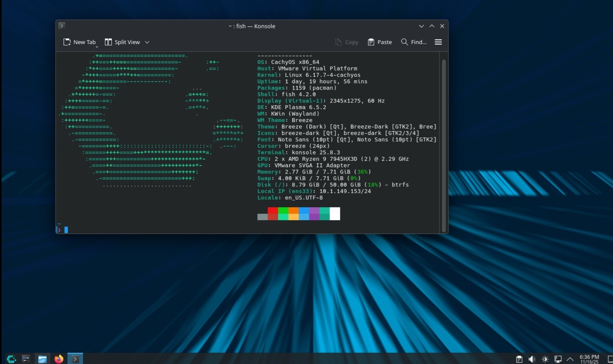Open the clock showing 6:36 PM
613x364 pixels.
coord(589,359)
